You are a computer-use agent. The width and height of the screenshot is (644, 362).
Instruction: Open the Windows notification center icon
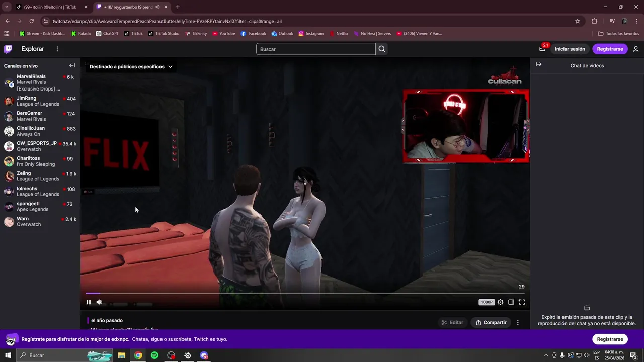(x=633, y=355)
